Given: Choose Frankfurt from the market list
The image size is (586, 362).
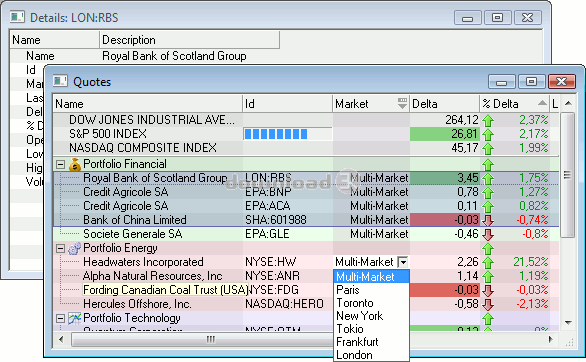Looking at the screenshot, I should pyautogui.click(x=357, y=342).
